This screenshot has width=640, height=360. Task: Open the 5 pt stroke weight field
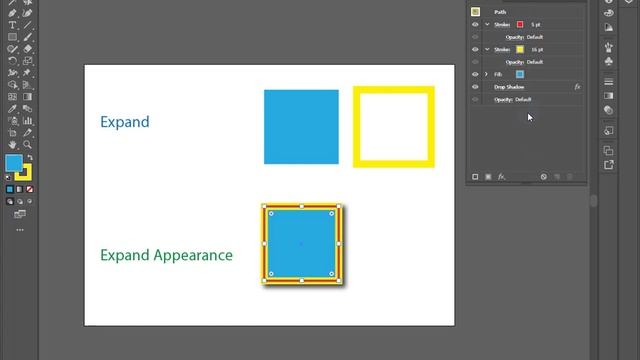tap(536, 24)
